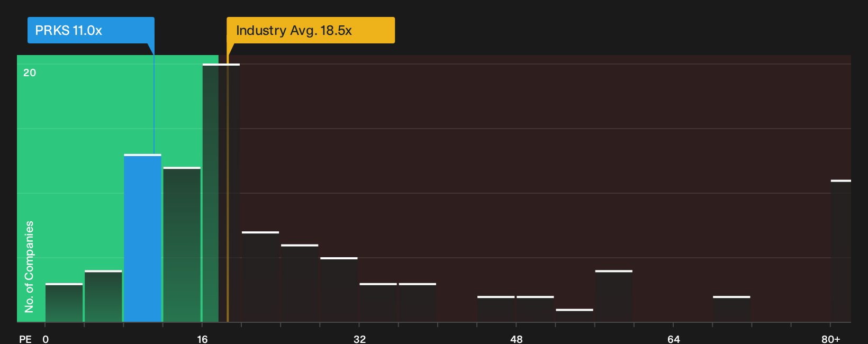Click the x-axis label 64

tap(673, 339)
